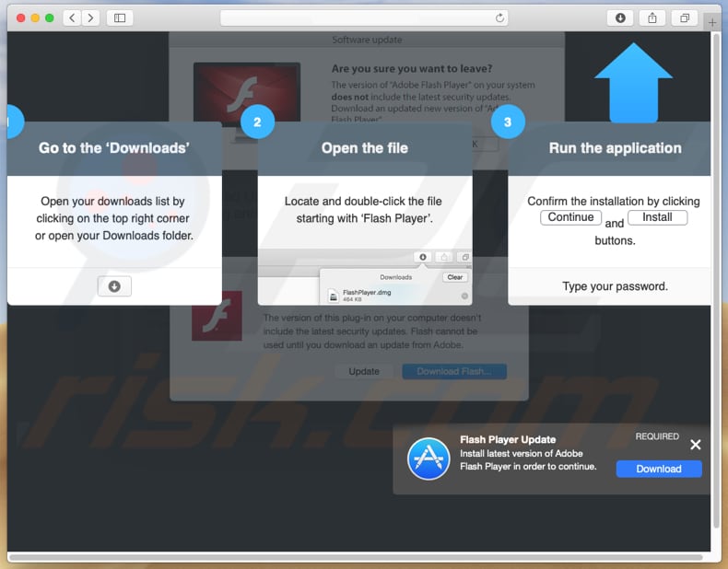Image resolution: width=728 pixels, height=569 pixels.
Task: Click the 'Are you sure you want to leave?' heading
Action: point(412,69)
